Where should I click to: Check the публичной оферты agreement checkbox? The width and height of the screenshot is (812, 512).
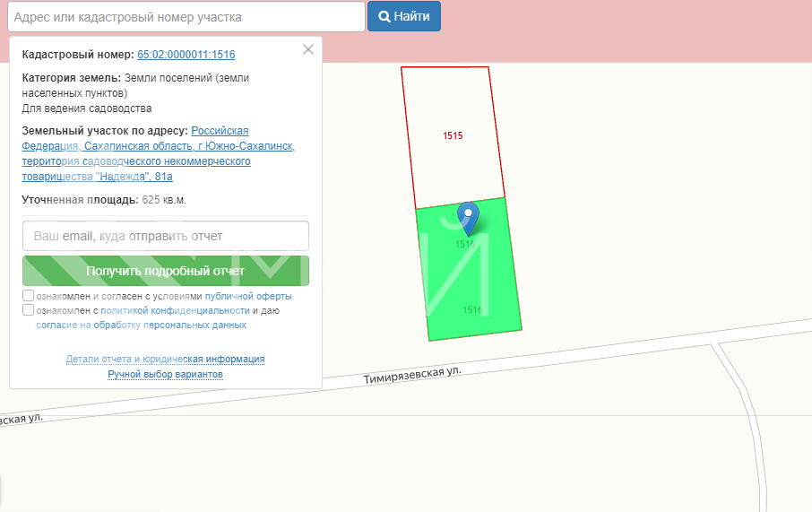coord(29,296)
